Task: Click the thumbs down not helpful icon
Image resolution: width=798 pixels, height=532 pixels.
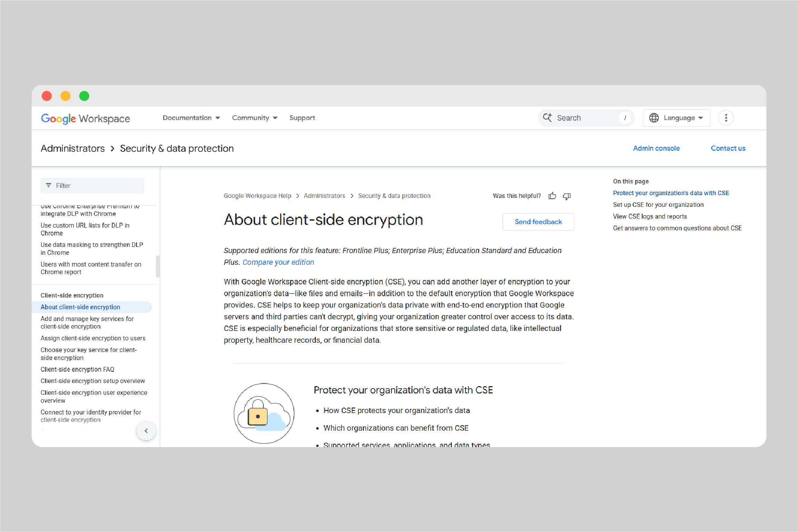Action: coord(567,196)
